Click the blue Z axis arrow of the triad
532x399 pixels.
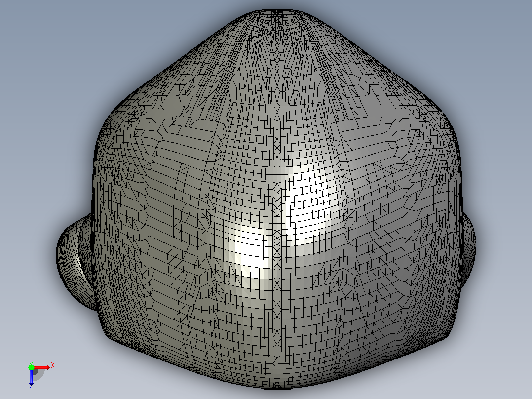pyautogui.click(x=31, y=377)
